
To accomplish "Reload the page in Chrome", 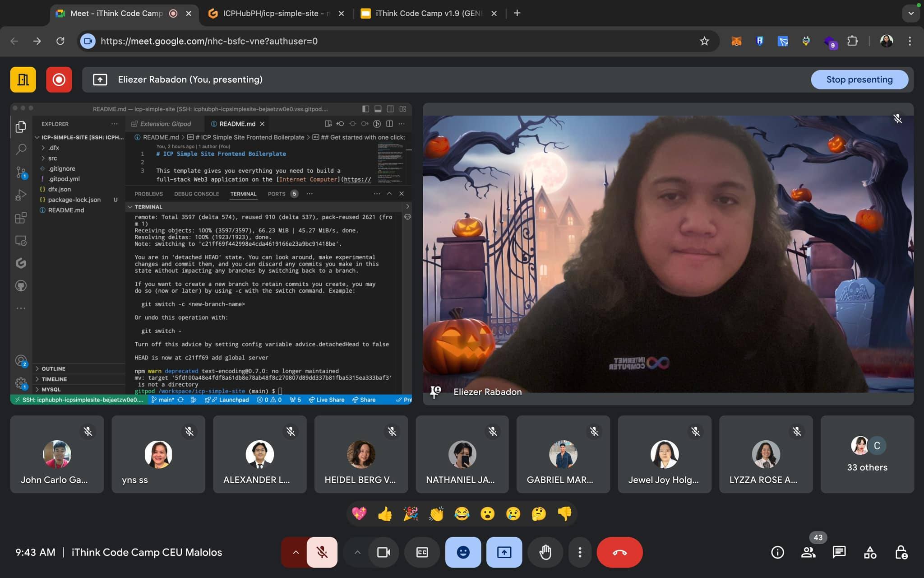I will [60, 41].
